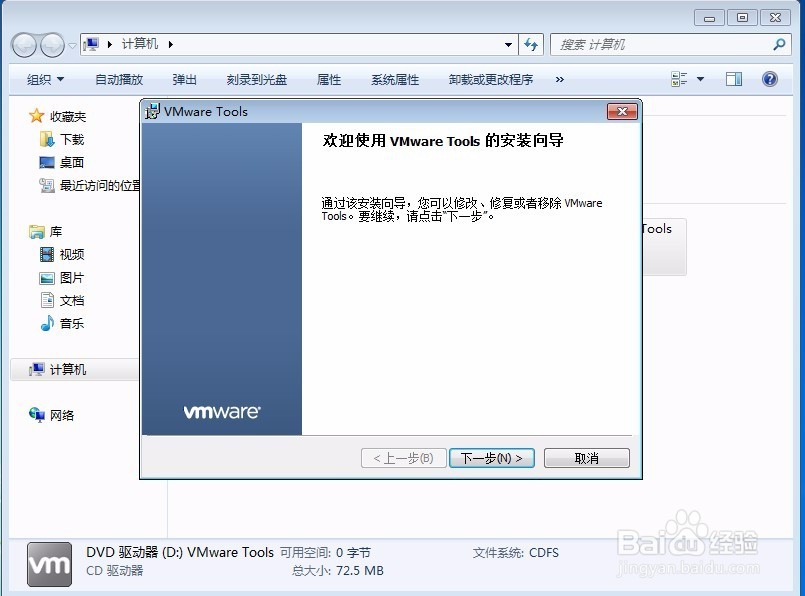
Task: Change the view with the view icon
Action: (x=679, y=79)
